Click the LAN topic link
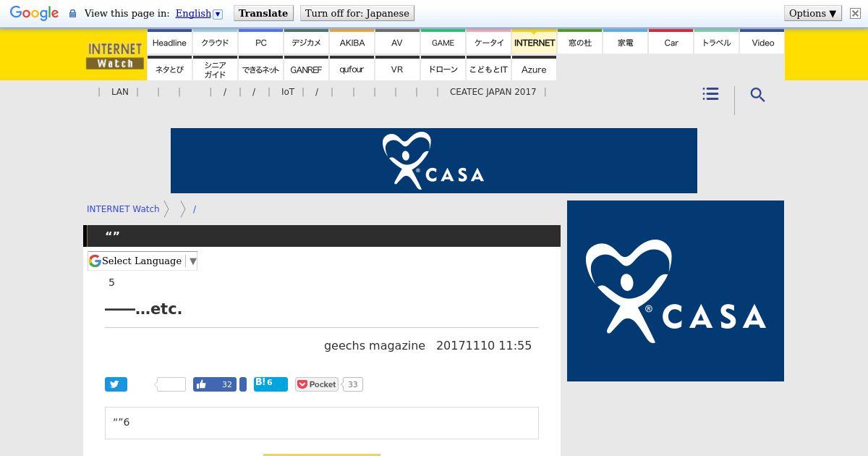868x456 pixels. (120, 92)
